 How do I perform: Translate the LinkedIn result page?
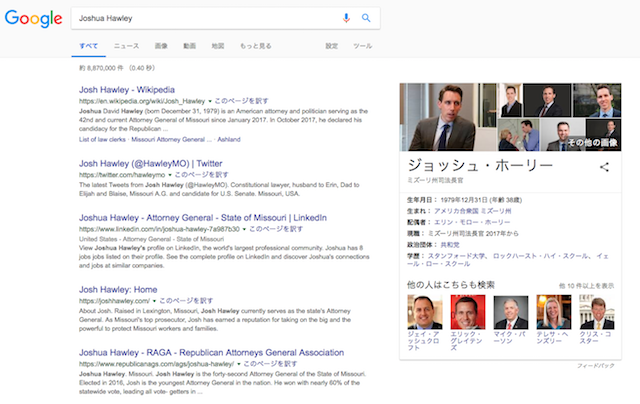click(x=276, y=229)
